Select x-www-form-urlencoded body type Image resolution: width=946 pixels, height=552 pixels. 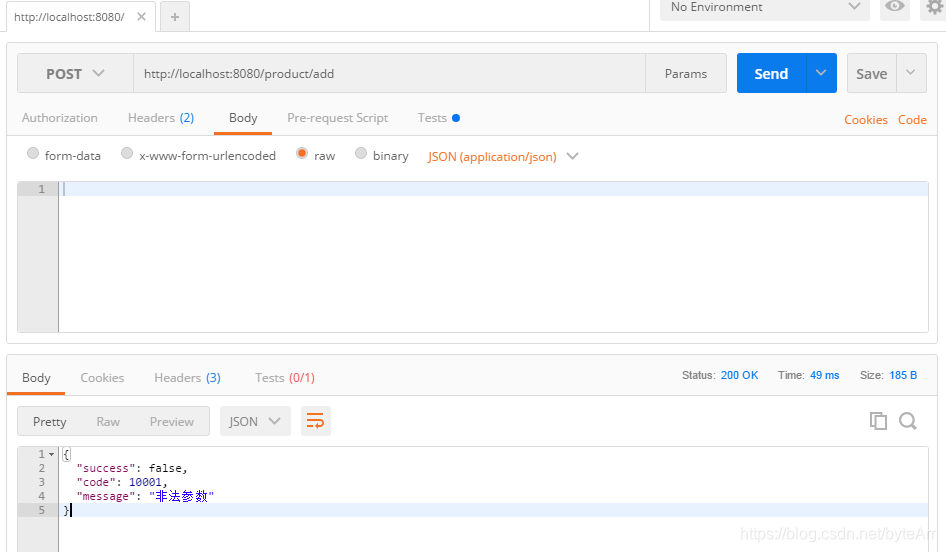127,153
